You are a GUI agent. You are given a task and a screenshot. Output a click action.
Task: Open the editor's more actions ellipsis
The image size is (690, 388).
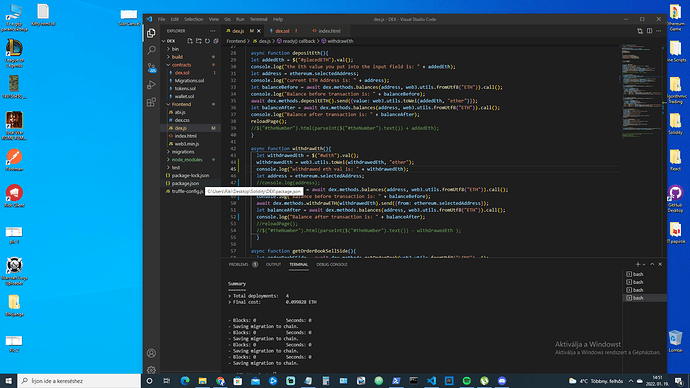coord(659,31)
